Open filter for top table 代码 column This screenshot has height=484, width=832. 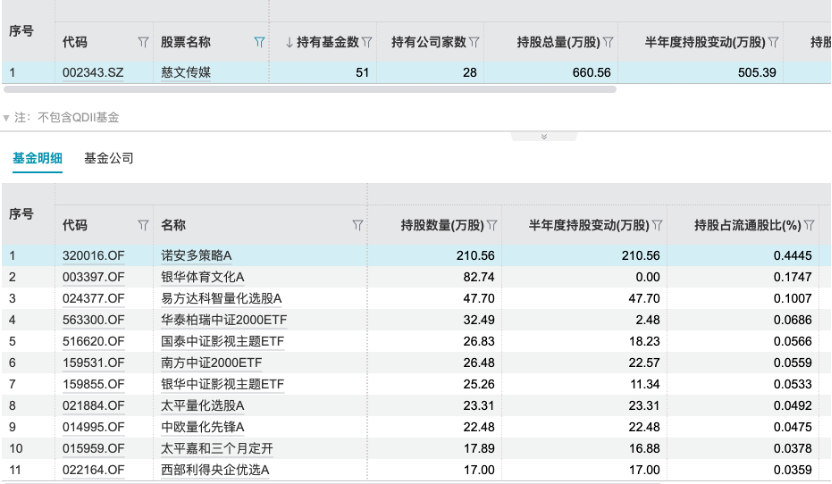point(143,42)
